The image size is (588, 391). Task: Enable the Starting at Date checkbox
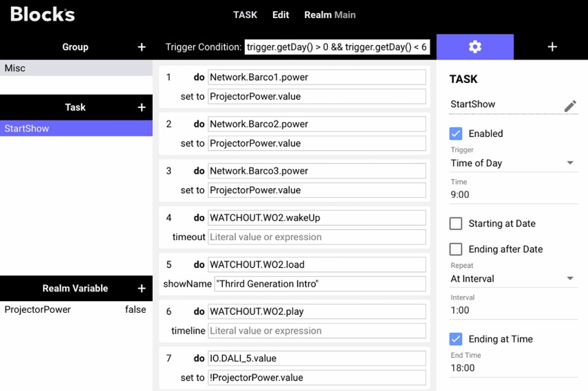[x=456, y=224]
